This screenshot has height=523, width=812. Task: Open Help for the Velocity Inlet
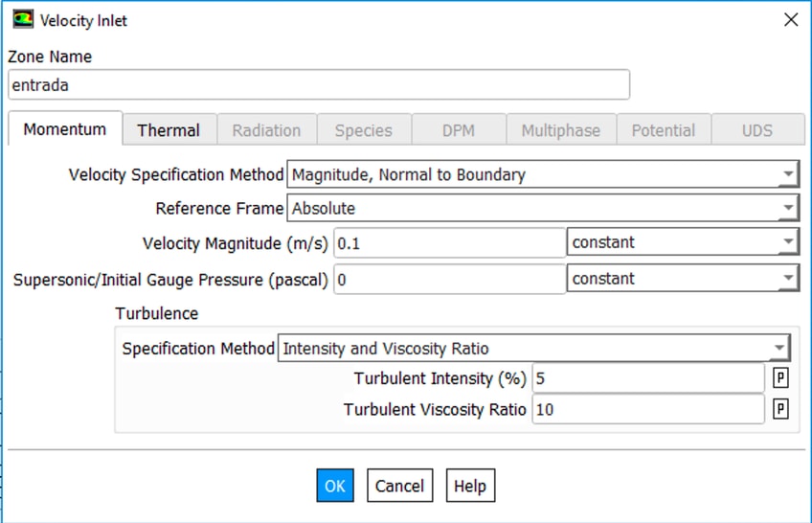pyautogui.click(x=469, y=486)
